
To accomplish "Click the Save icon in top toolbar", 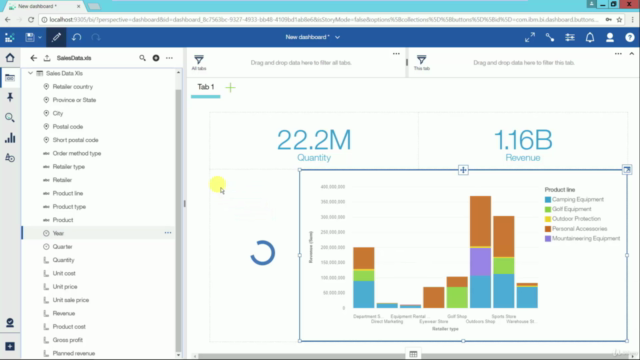I will point(30,38).
